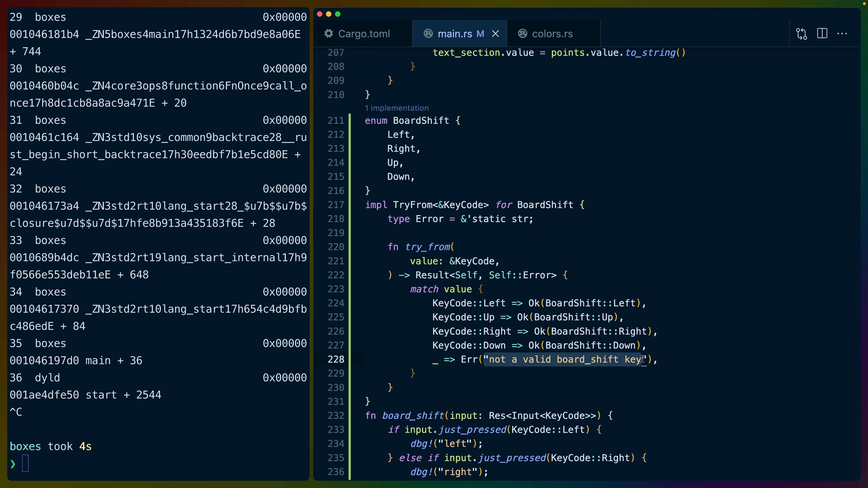Viewport: 868px width, 488px height.
Task: Split the editor with split icon
Action: tap(822, 33)
